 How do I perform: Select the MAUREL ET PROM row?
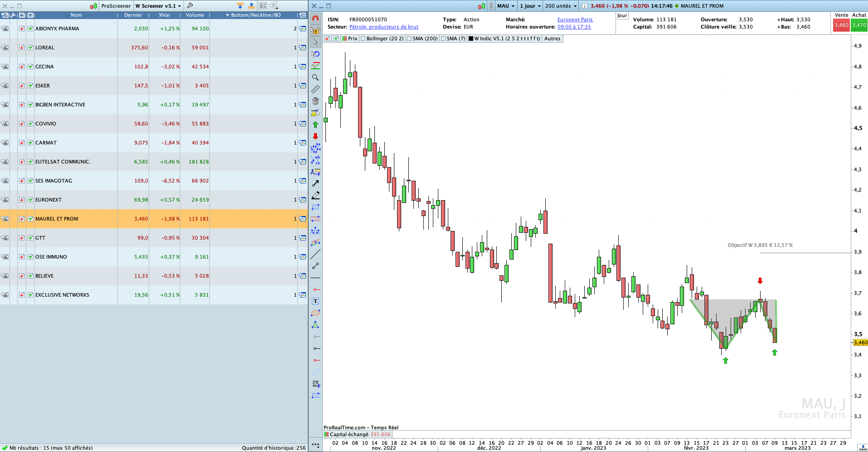point(154,219)
